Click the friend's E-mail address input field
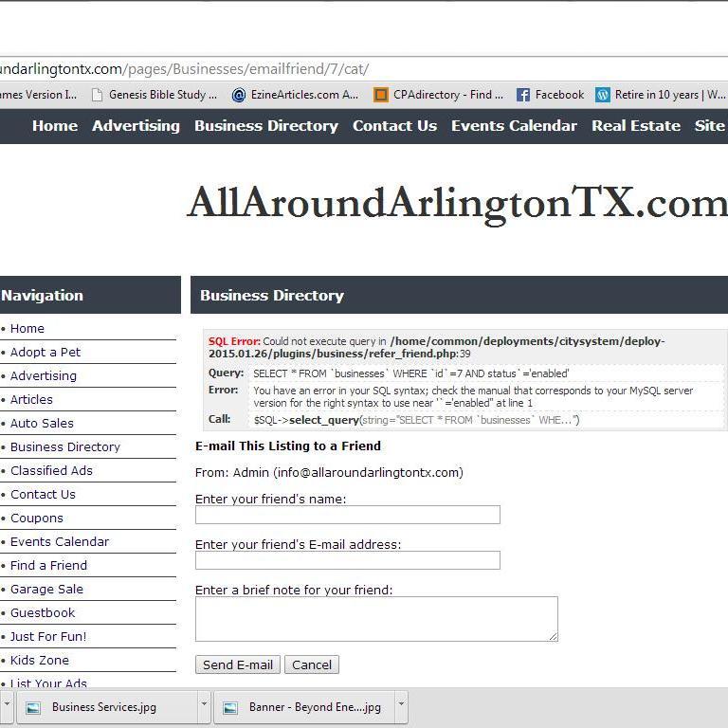 coord(348,560)
